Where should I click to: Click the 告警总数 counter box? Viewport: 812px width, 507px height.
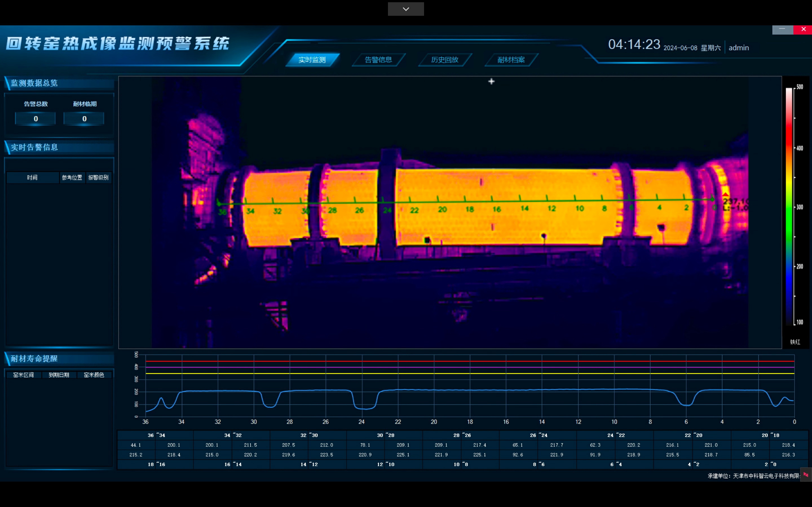pyautogui.click(x=36, y=119)
